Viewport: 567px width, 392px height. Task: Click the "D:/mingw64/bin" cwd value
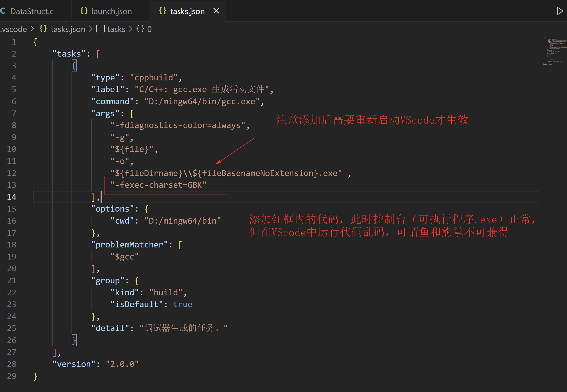tap(183, 221)
